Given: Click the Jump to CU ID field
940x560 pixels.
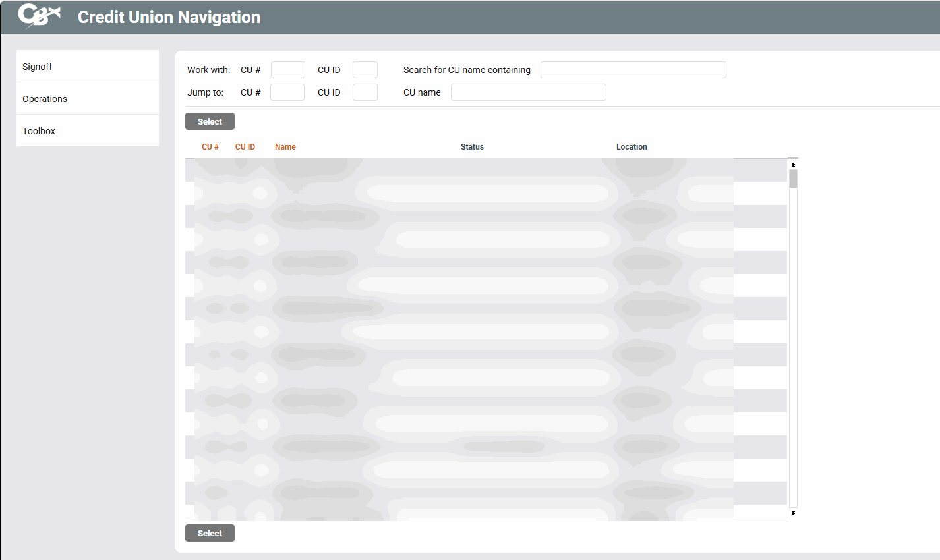Looking at the screenshot, I should click(365, 92).
